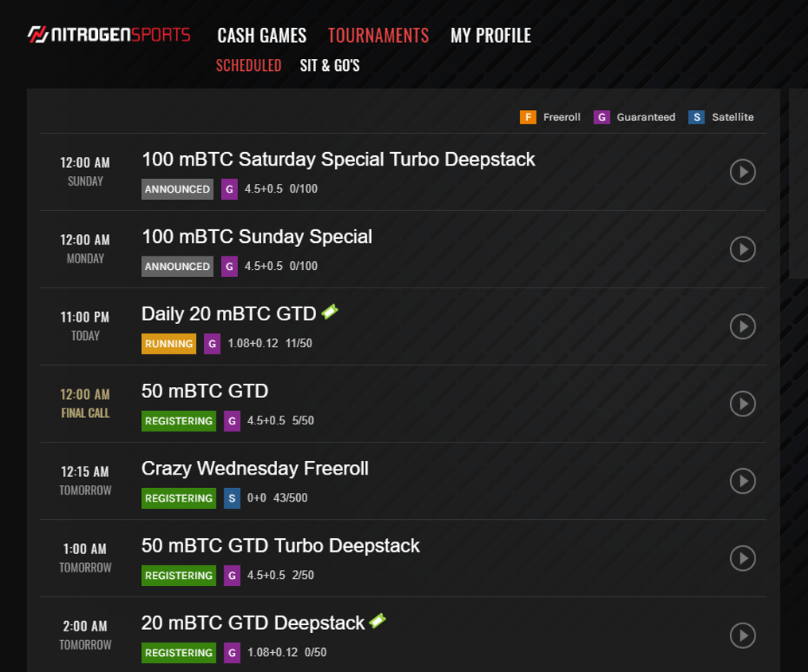
Task: Open the Crazy Wednesday Freeroll title
Action: click(x=255, y=468)
